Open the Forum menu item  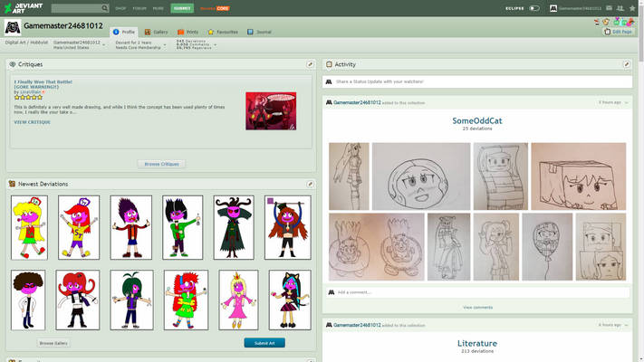click(139, 8)
